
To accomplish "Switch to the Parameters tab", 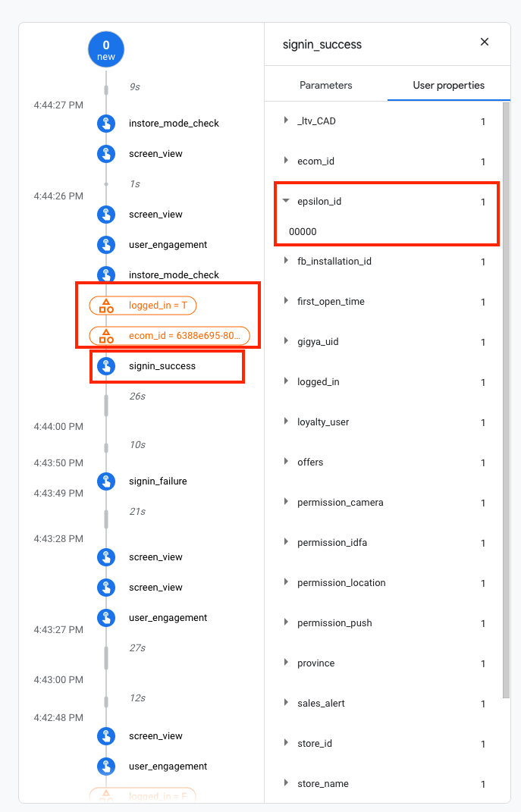I will (x=326, y=85).
